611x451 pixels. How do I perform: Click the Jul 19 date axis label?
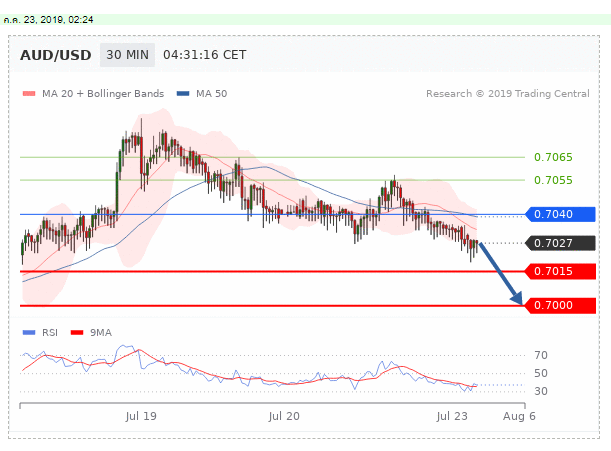(141, 416)
